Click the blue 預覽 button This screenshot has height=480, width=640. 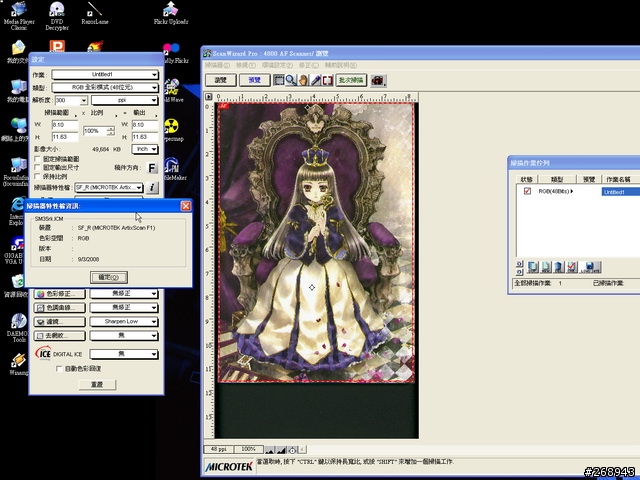pyautogui.click(x=254, y=80)
